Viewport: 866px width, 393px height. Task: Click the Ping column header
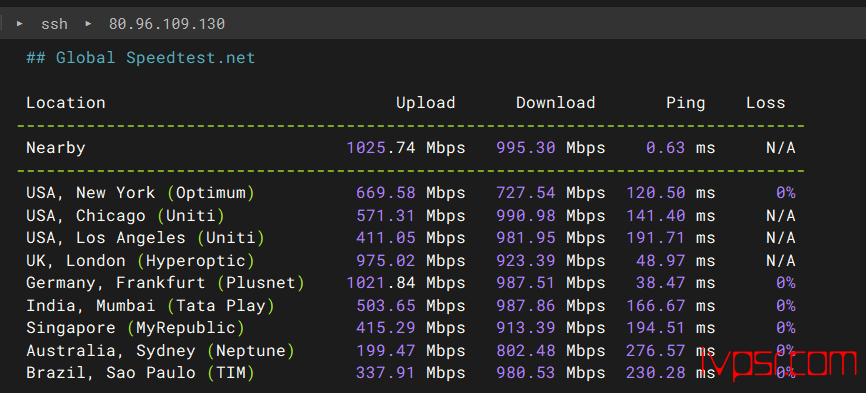coord(685,103)
